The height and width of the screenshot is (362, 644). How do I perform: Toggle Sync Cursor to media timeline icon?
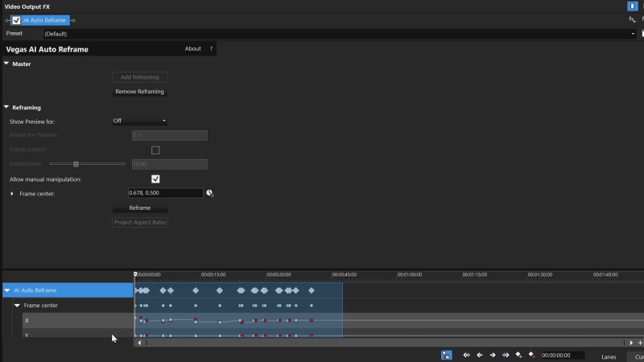[447, 355]
